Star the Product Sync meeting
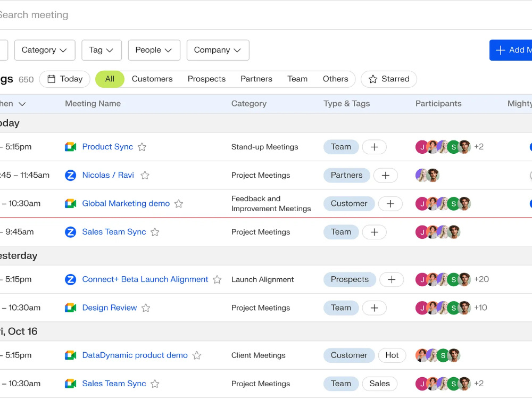The height and width of the screenshot is (399, 532). (142, 147)
